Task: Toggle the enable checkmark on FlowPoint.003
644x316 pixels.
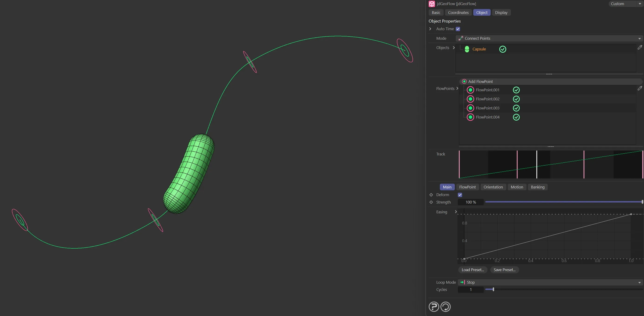Action: tap(516, 108)
